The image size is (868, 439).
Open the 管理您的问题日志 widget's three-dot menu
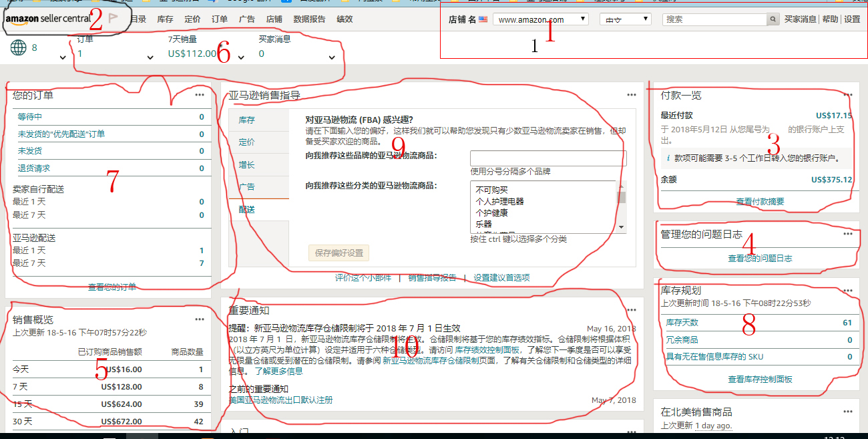pyautogui.click(x=848, y=234)
